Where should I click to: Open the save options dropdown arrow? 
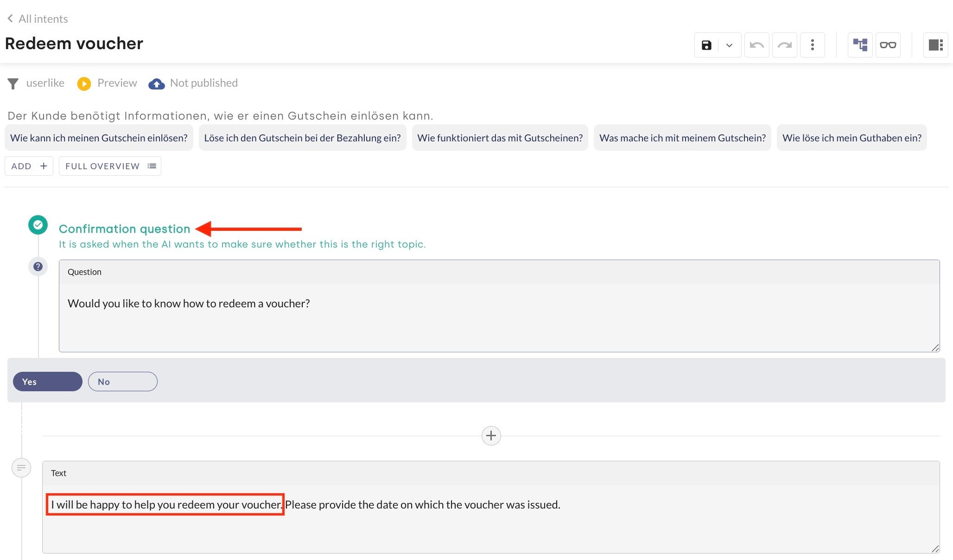pos(729,45)
